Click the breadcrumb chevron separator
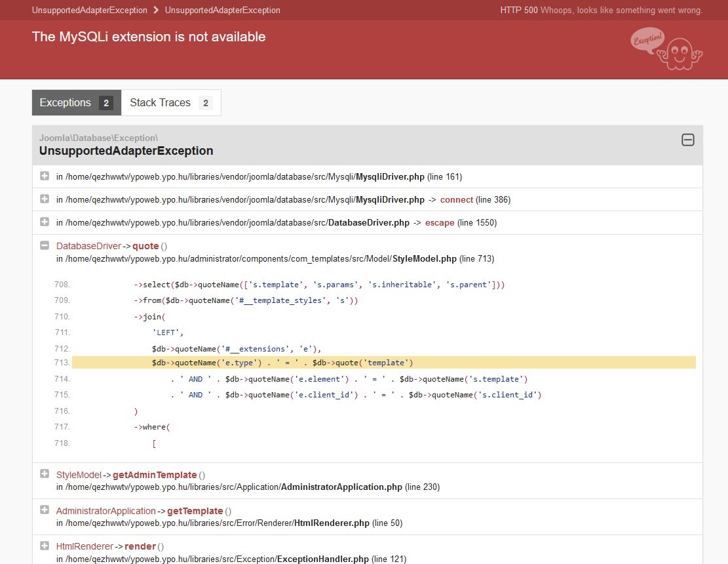This screenshot has width=728, height=564. coord(156,10)
